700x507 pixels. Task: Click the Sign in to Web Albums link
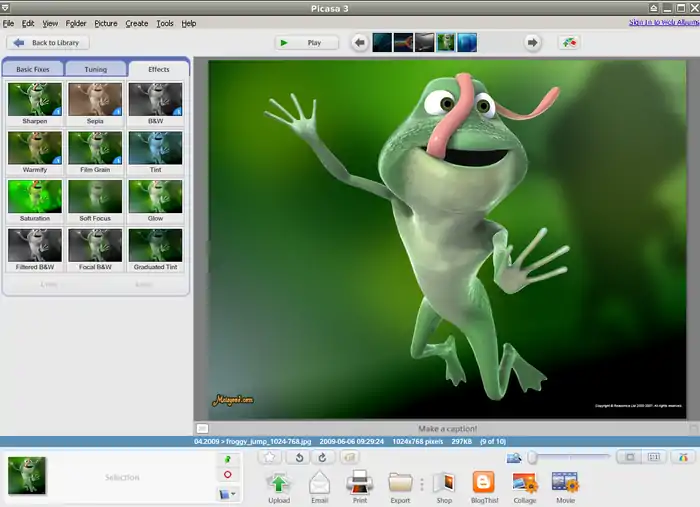coord(663,22)
